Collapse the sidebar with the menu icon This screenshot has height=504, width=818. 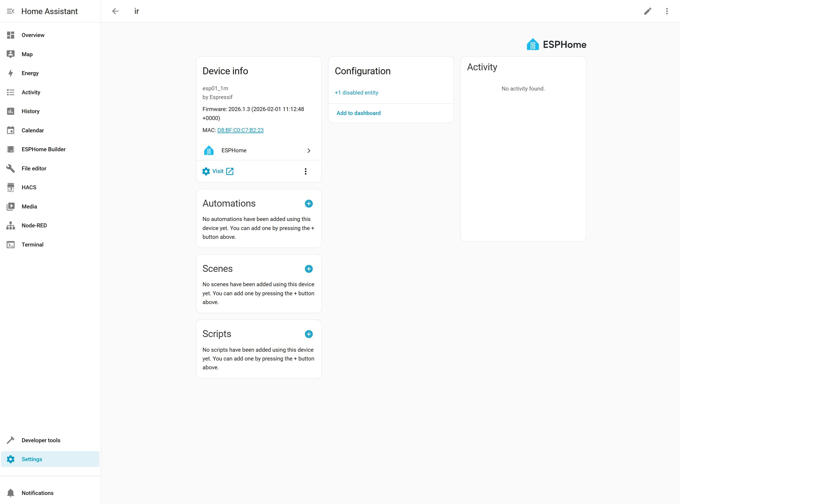pos(10,11)
